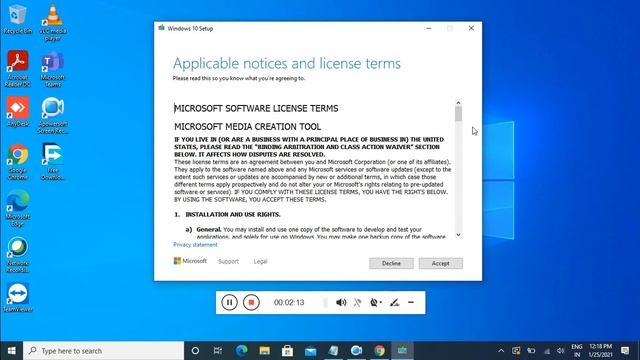Pause the screen recording

229,302
